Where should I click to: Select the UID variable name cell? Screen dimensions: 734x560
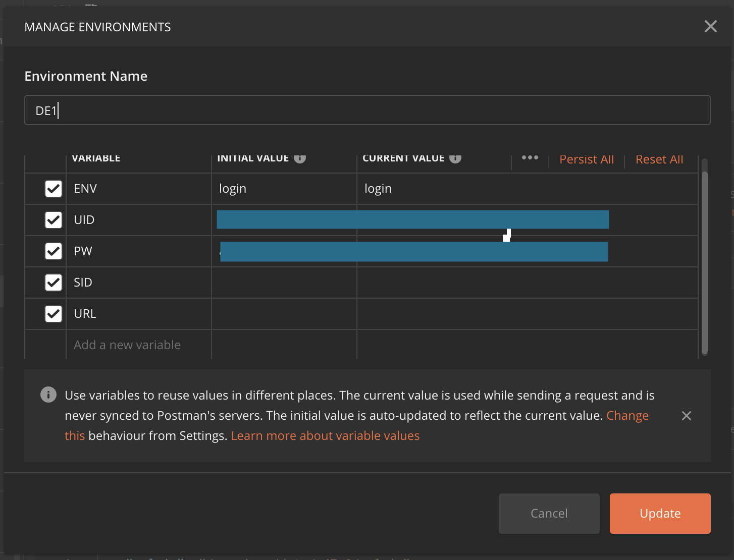[x=139, y=220]
